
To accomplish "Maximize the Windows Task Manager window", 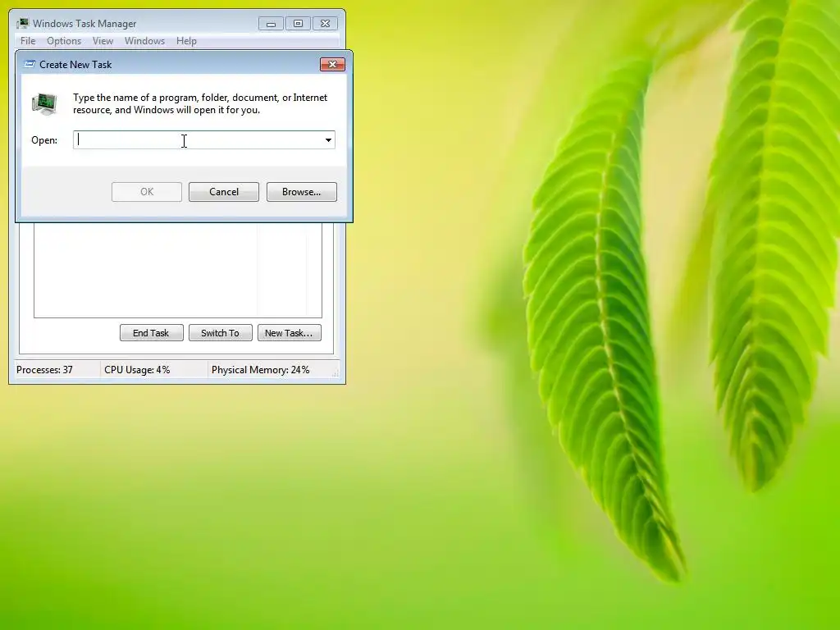I will (298, 24).
